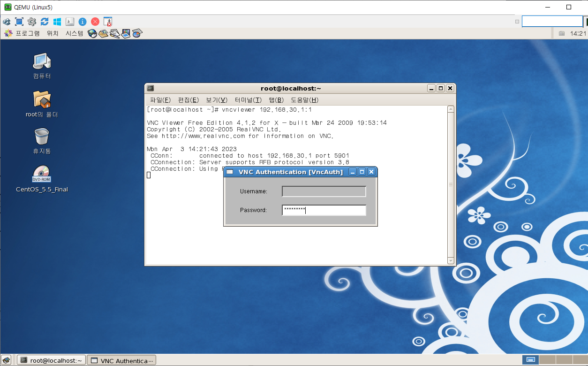Open the 프로그램 panel menu
This screenshot has width=588, height=366.
[x=28, y=33]
